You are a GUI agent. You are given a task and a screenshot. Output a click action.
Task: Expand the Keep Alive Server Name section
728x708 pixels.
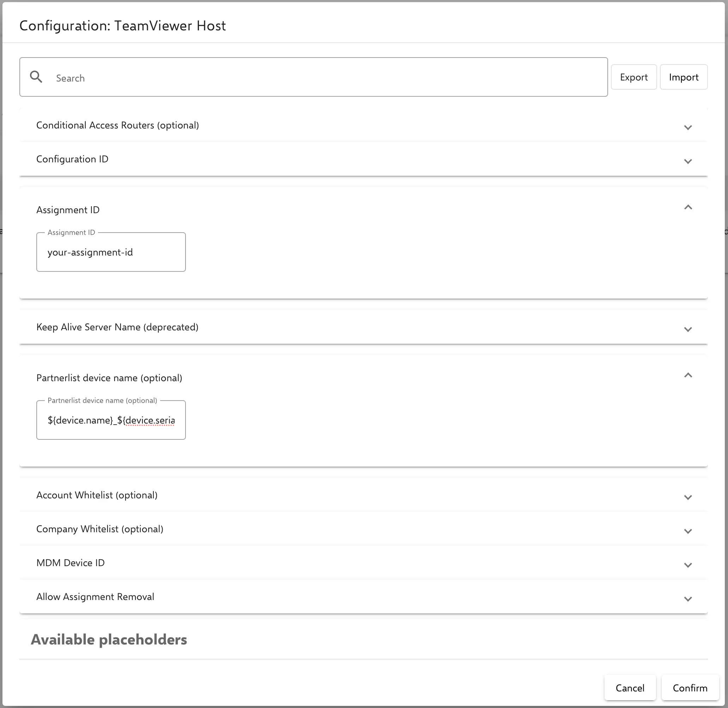(x=688, y=329)
